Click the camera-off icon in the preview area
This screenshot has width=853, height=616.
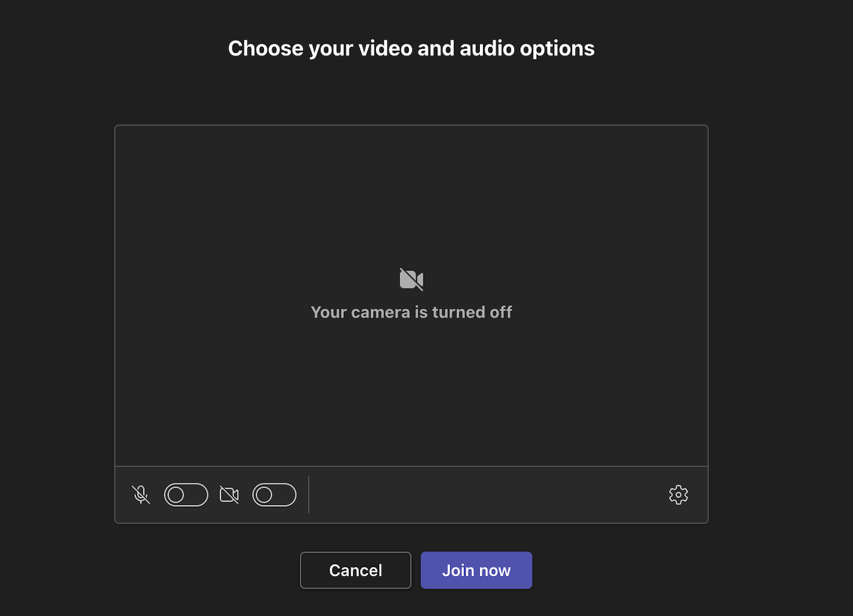(x=411, y=279)
